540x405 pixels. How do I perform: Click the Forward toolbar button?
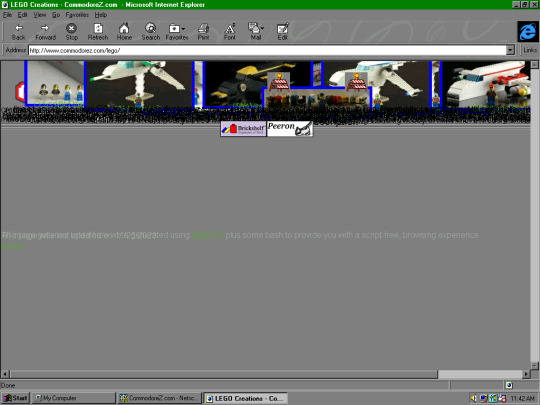point(45,32)
